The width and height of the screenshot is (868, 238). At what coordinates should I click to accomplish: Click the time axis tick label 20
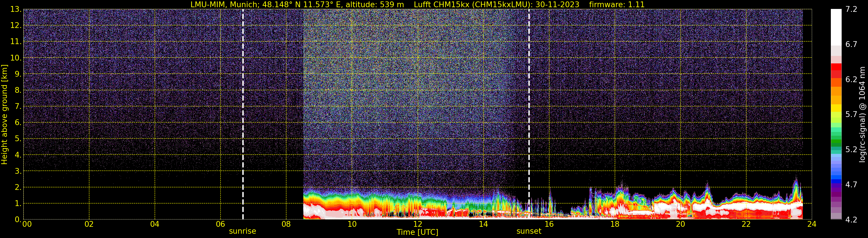[680, 224]
